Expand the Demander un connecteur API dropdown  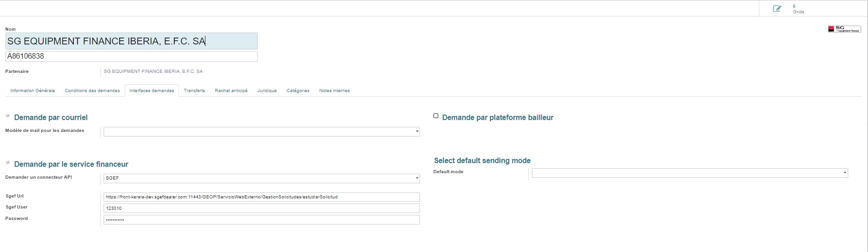pyautogui.click(x=261, y=178)
